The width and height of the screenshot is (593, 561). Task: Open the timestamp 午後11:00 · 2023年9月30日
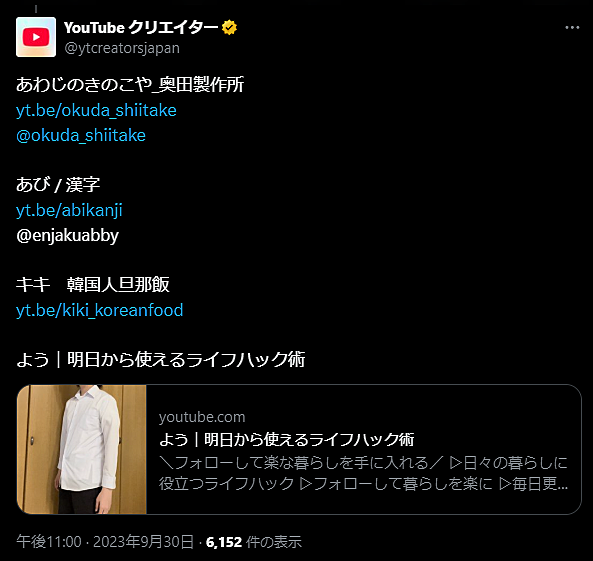pos(105,542)
